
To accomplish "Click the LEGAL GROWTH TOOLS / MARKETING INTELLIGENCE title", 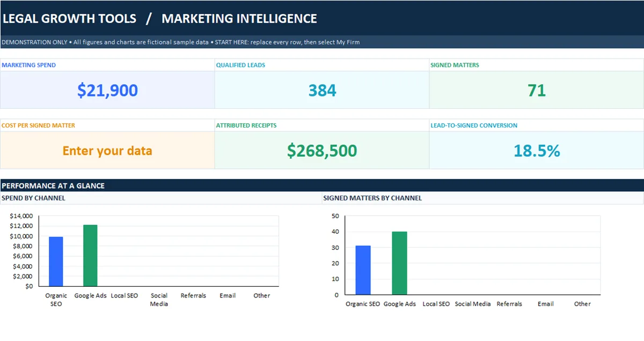I will pos(160,19).
